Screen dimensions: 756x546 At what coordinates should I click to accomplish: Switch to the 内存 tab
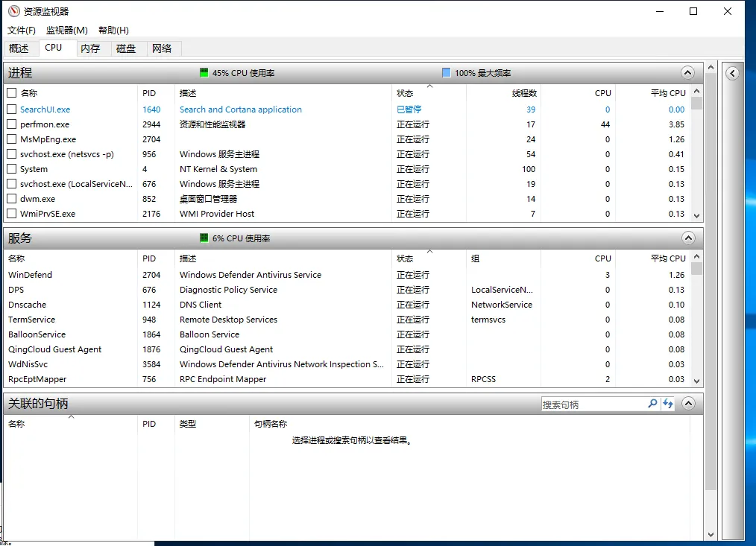[x=90, y=48]
